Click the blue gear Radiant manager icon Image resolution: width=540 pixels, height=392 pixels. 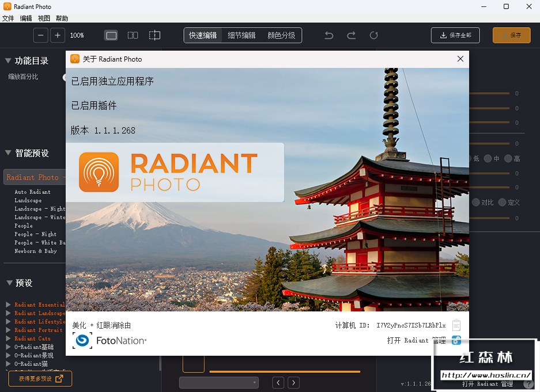tap(456, 340)
